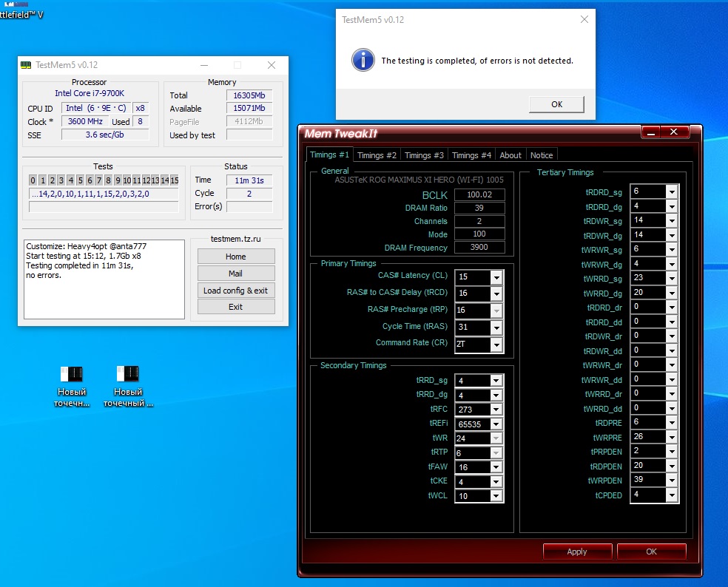Select test number 0 box
This screenshot has height=587, width=728.
pos(33,180)
